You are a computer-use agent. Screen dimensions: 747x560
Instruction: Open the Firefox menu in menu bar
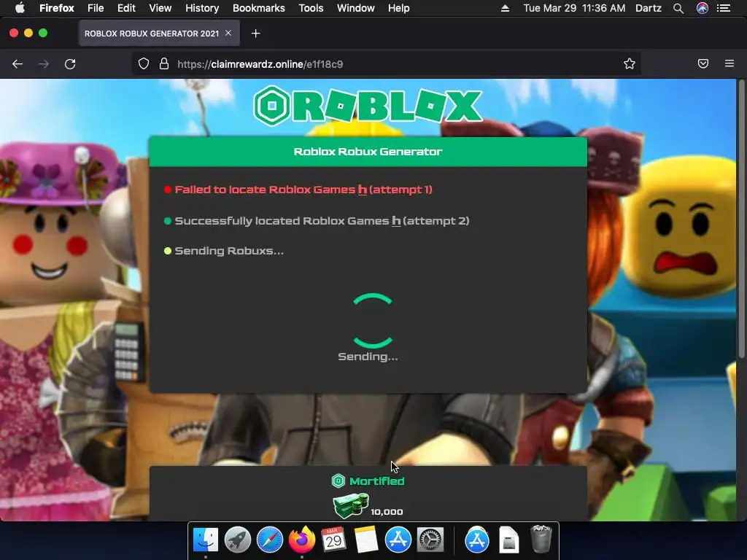[x=57, y=8]
